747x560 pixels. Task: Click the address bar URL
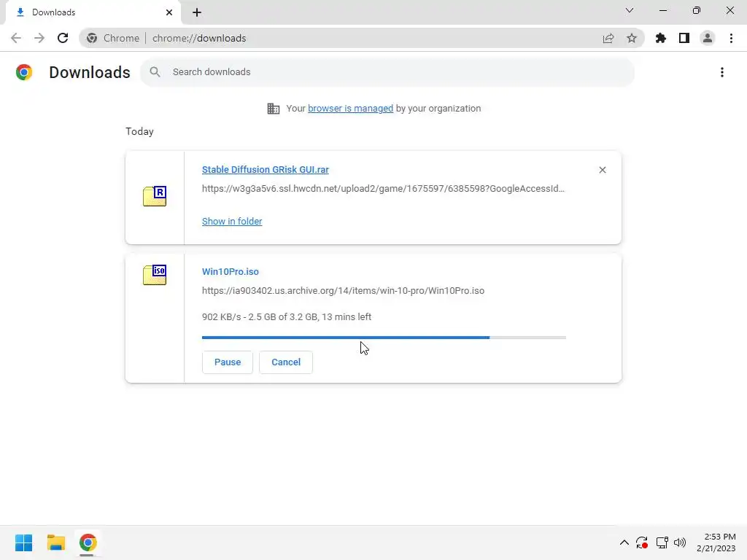199,38
